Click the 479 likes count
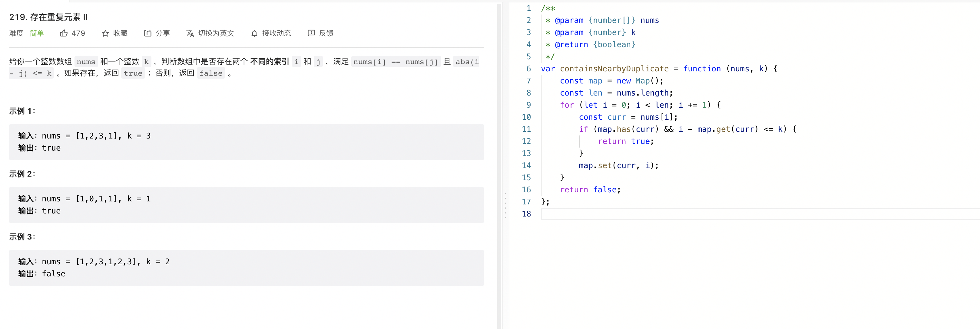The image size is (980, 329). pos(78,34)
